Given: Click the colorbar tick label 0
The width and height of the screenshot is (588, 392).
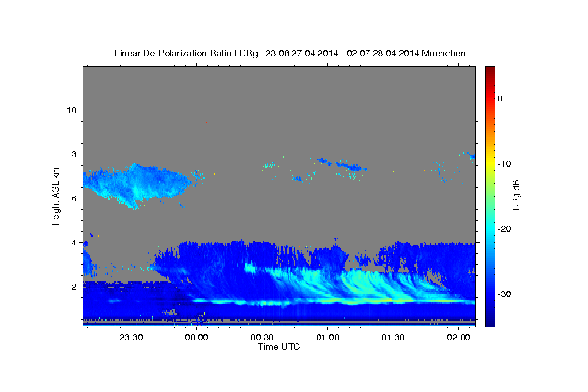Looking at the screenshot, I should [x=500, y=98].
